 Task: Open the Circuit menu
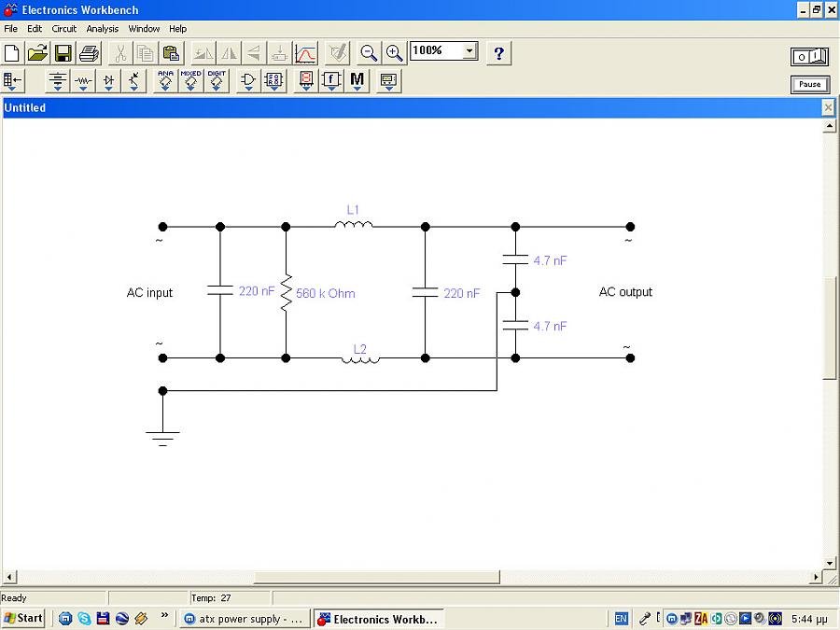click(x=63, y=29)
